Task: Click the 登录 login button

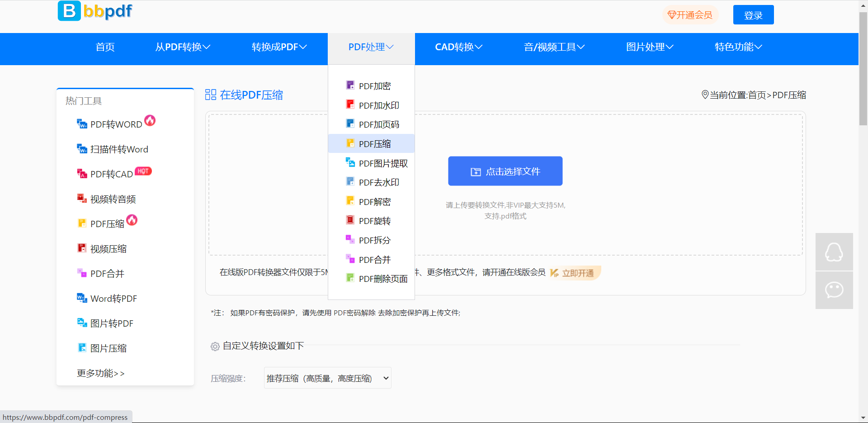Action: (x=753, y=15)
